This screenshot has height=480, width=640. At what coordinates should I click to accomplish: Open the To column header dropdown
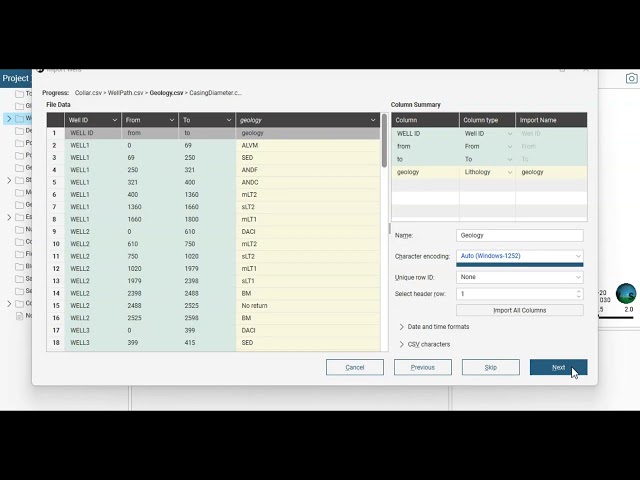(229, 120)
